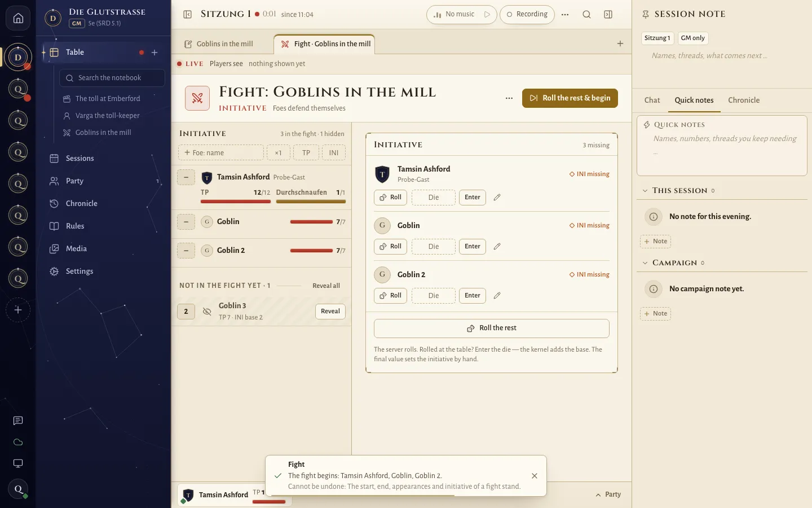This screenshot has width=812, height=508.
Task: Collapse the left sidebar panel
Action: 188,14
